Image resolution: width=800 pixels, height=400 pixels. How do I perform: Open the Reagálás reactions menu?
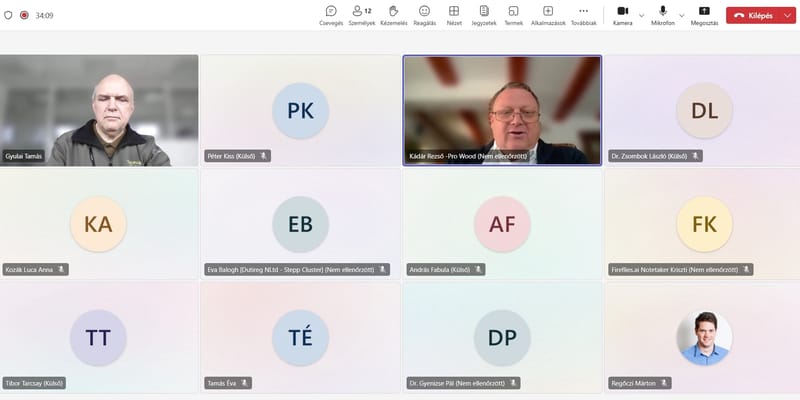tap(424, 15)
